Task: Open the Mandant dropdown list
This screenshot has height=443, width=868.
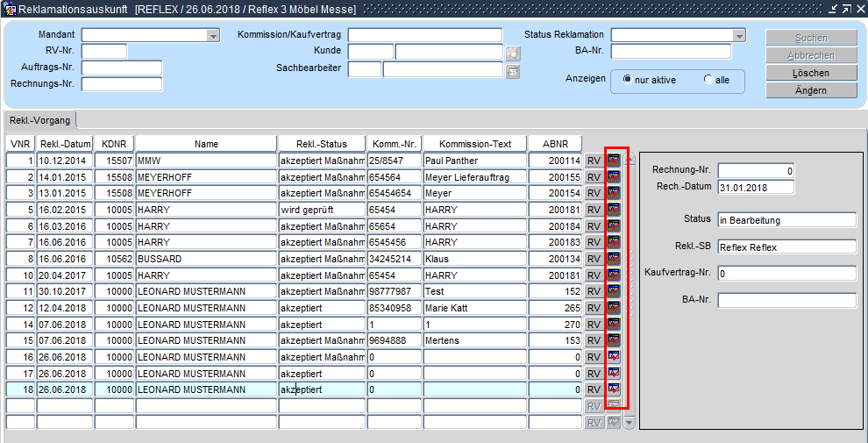Action: click(x=213, y=35)
